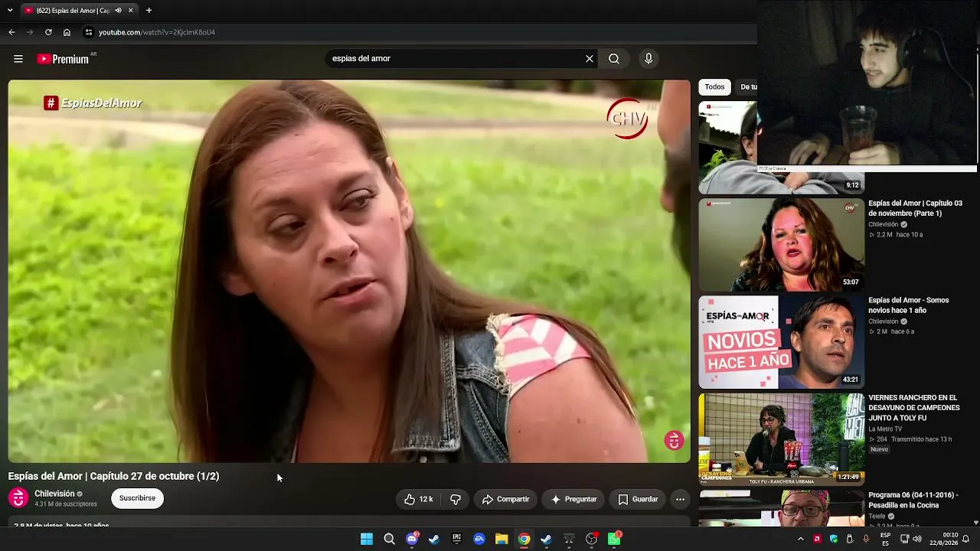The height and width of the screenshot is (551, 980).
Task: Open the Chilevisión channel avatar
Action: [x=18, y=498]
